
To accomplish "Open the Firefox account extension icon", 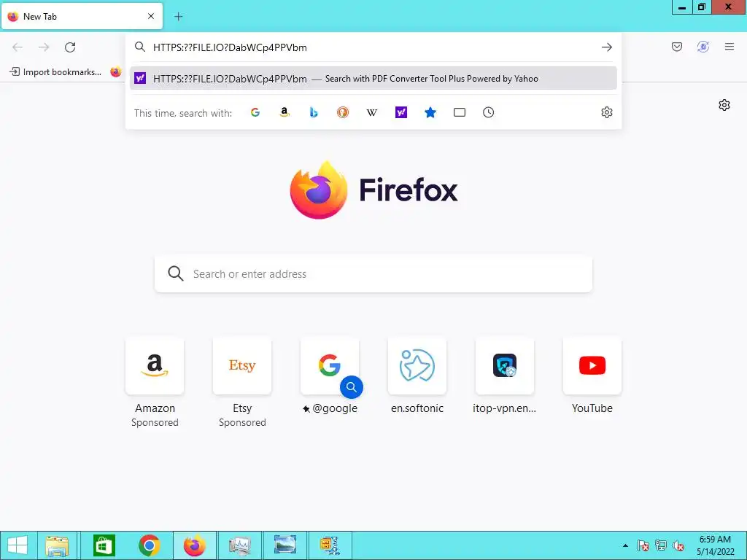I will [x=703, y=47].
